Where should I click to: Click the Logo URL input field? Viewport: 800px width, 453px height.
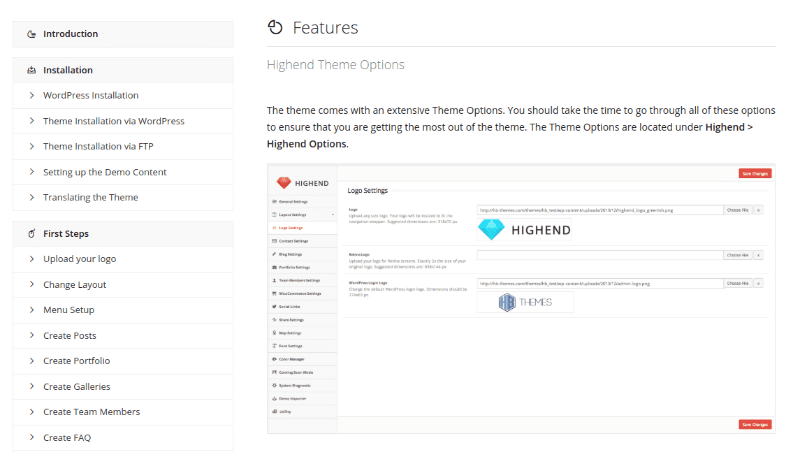600,210
